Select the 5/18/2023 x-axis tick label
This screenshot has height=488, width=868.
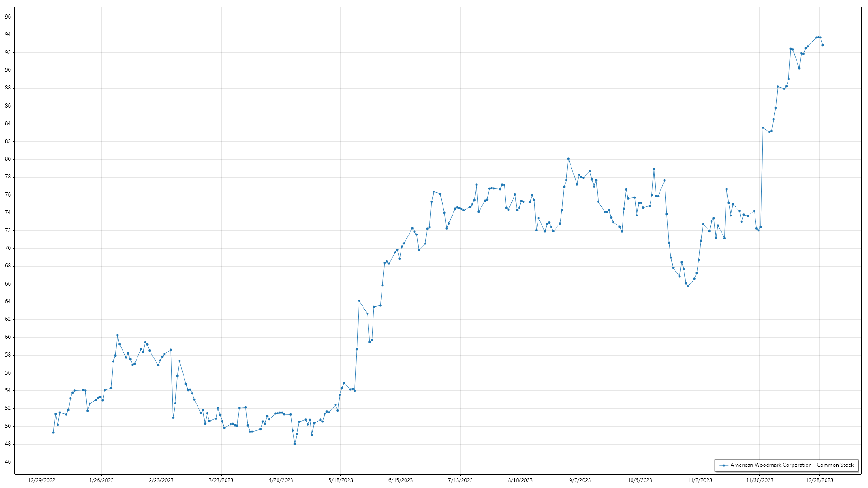tap(340, 480)
